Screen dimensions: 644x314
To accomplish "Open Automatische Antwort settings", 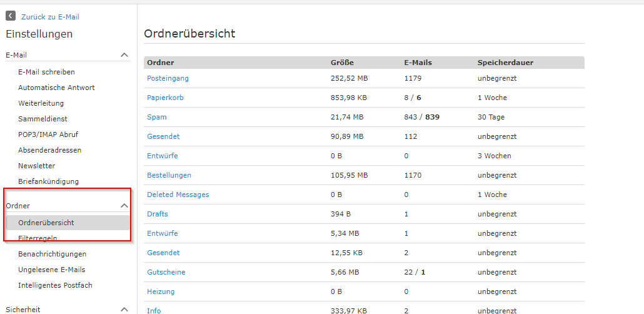I will coord(56,88).
